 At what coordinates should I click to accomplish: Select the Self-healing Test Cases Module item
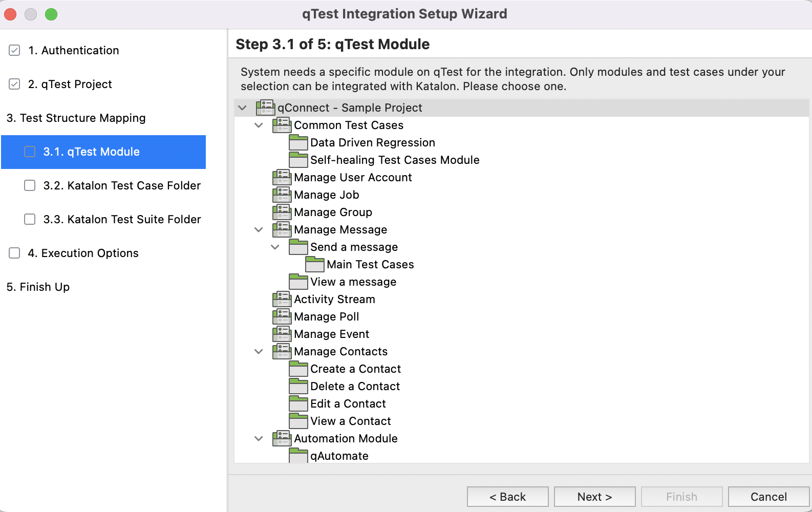coord(394,160)
